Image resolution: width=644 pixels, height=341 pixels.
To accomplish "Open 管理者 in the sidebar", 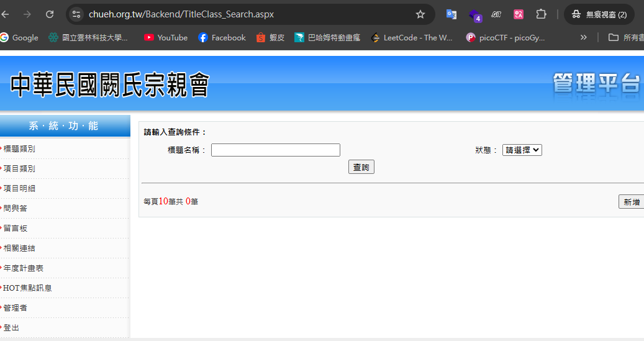I will [x=15, y=307].
